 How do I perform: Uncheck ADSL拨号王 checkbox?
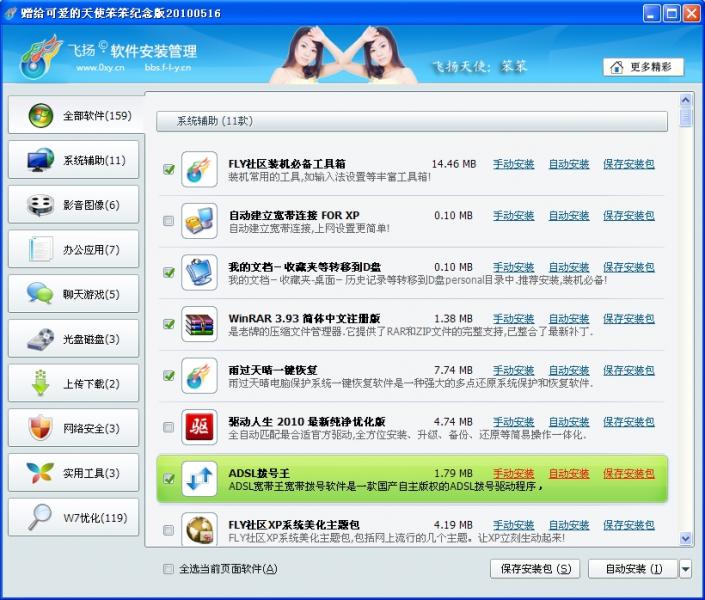[x=169, y=479]
